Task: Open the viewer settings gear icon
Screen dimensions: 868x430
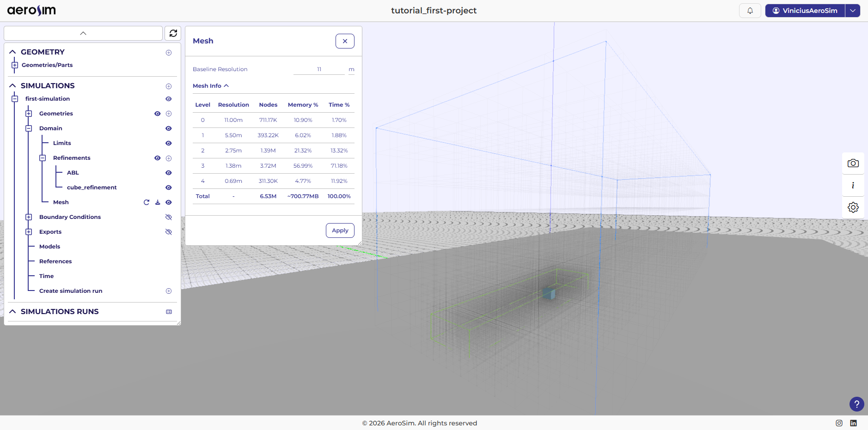Action: [x=853, y=207]
